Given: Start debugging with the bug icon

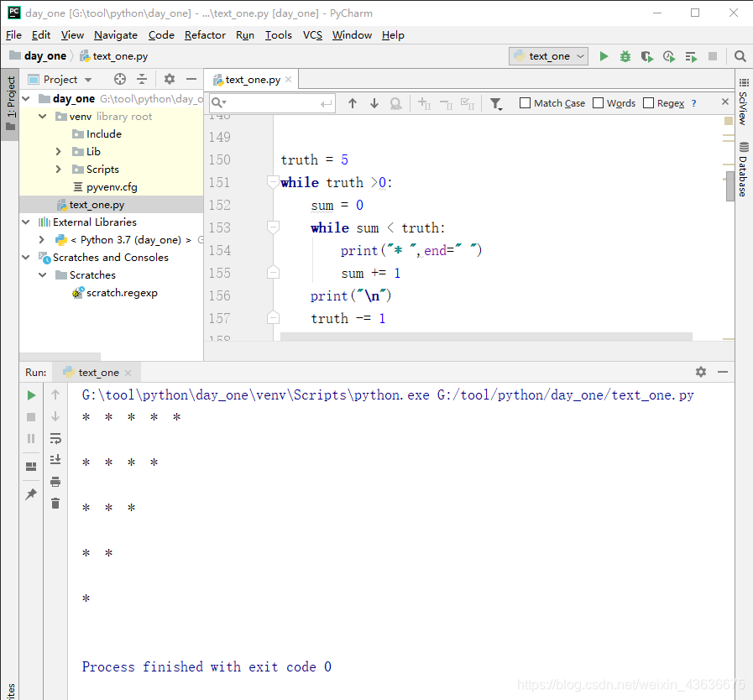Looking at the screenshot, I should 625,56.
